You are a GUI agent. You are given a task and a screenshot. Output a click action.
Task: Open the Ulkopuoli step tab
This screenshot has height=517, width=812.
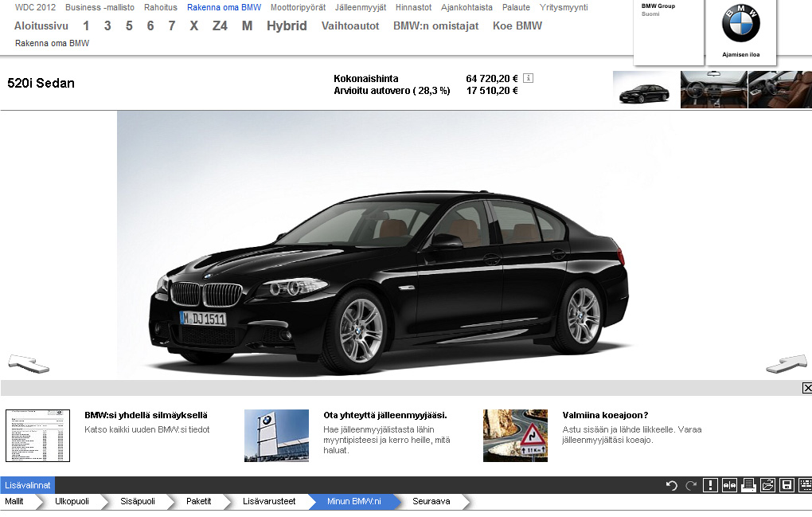pos(72,502)
